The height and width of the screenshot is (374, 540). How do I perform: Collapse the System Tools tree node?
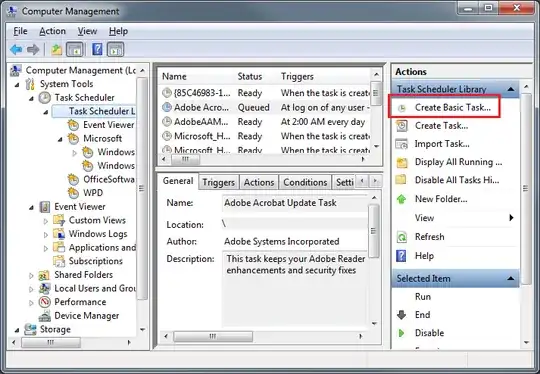[x=17, y=84]
